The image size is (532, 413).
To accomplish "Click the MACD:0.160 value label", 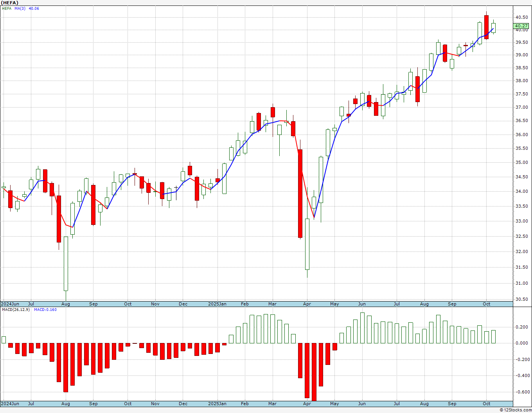I will [x=45, y=310].
